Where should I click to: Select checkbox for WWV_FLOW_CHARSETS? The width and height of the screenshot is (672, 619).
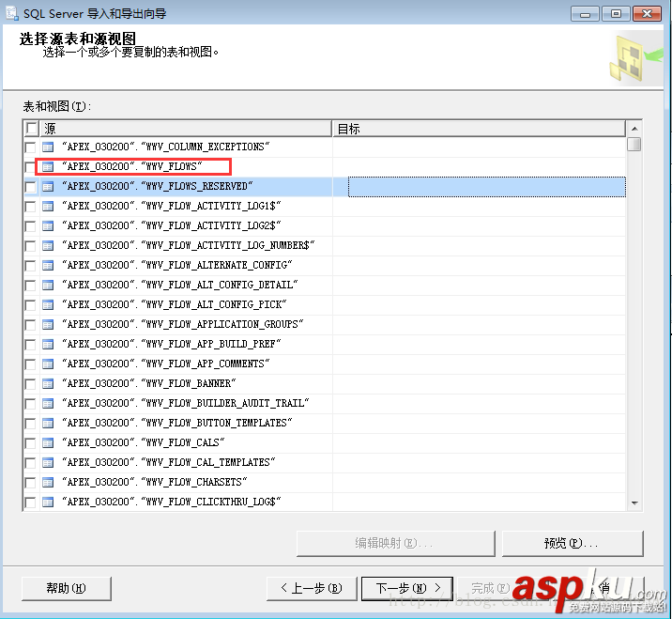click(x=30, y=483)
